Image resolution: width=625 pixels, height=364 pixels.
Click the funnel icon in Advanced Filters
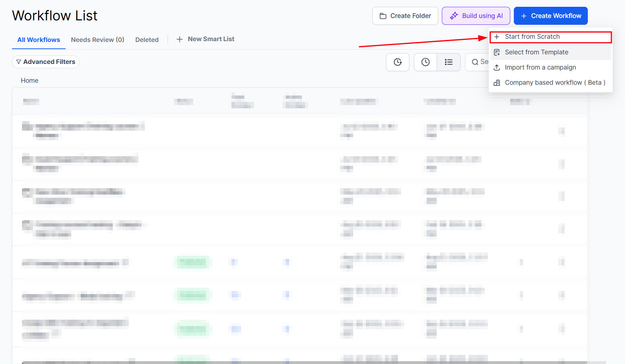coord(19,62)
